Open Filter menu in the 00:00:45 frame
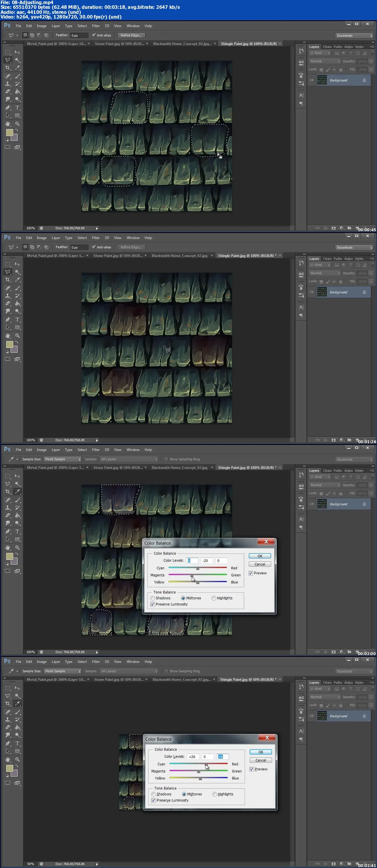 click(96, 26)
